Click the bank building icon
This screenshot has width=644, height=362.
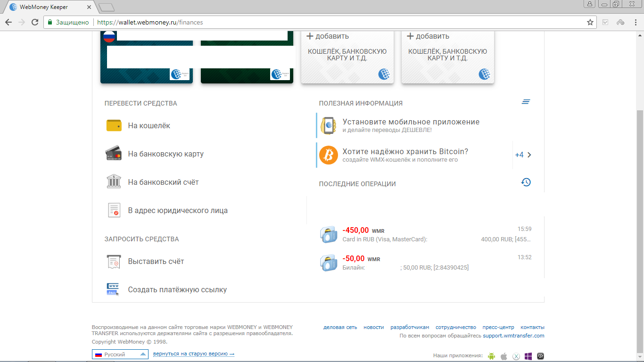pos(114,182)
